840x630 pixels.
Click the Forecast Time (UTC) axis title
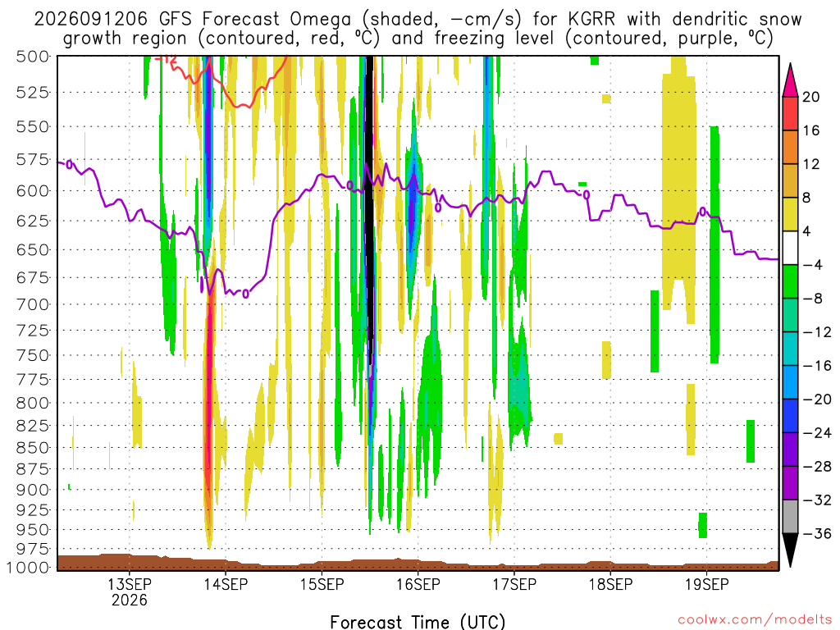pos(418,622)
